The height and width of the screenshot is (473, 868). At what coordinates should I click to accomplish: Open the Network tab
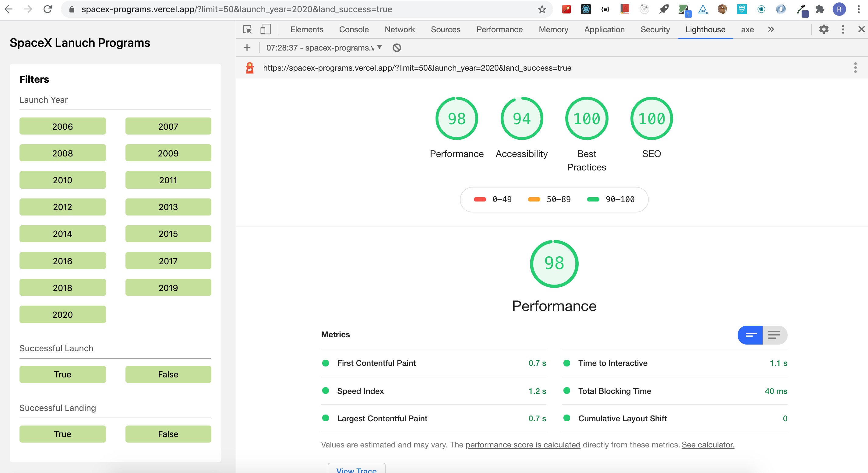[x=400, y=30]
